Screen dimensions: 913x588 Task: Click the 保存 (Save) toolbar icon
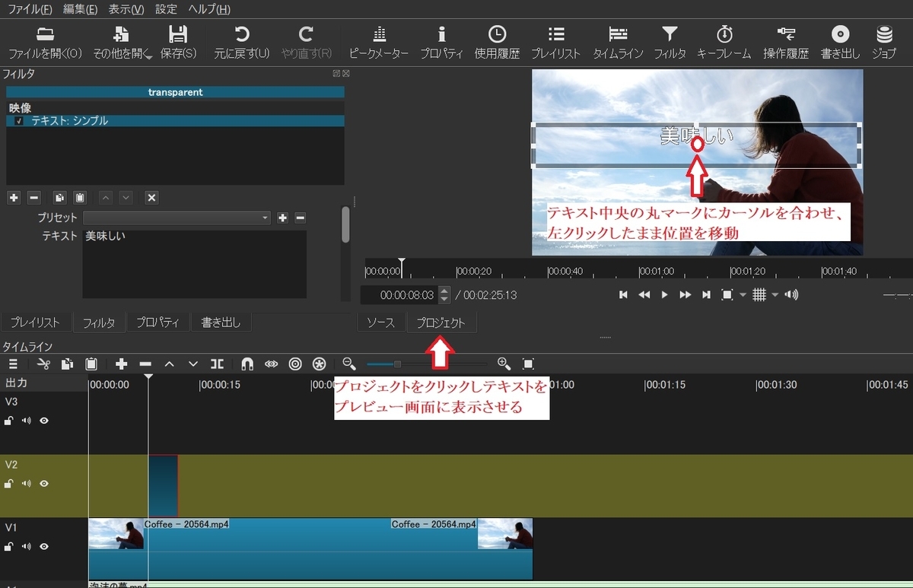(178, 43)
